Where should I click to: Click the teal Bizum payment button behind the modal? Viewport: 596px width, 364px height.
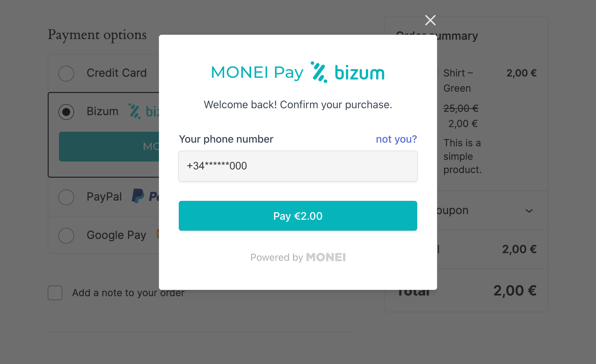point(109,147)
